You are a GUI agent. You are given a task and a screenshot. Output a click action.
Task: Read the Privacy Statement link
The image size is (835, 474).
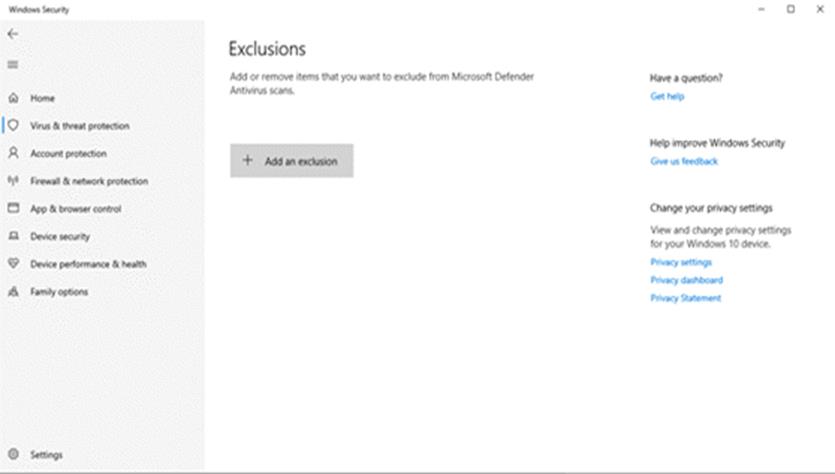point(685,298)
